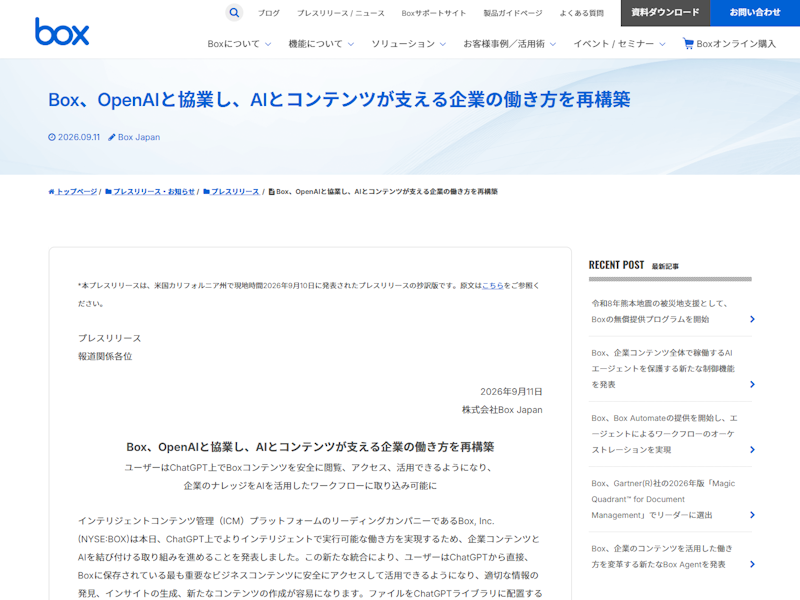
Task: Click folder icon before プレスリリース breadcrumb
Action: pyautogui.click(x=206, y=192)
